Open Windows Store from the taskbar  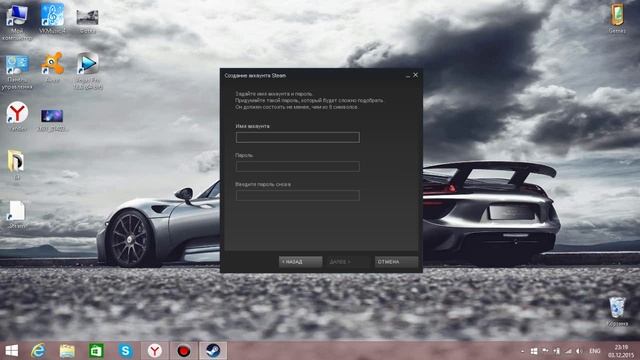[96, 351]
